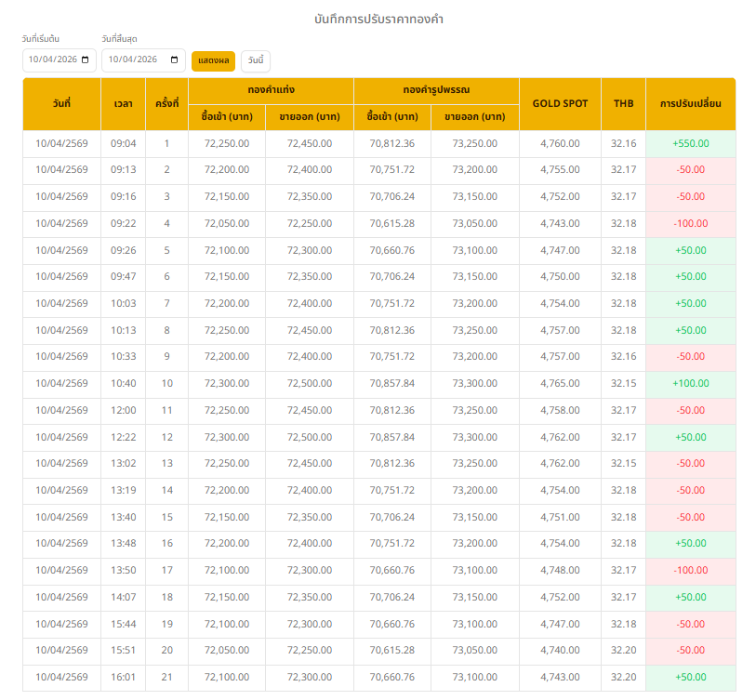Click the ทองคำรูปพรรณ group header
This screenshot has width=756, height=700.
point(436,91)
